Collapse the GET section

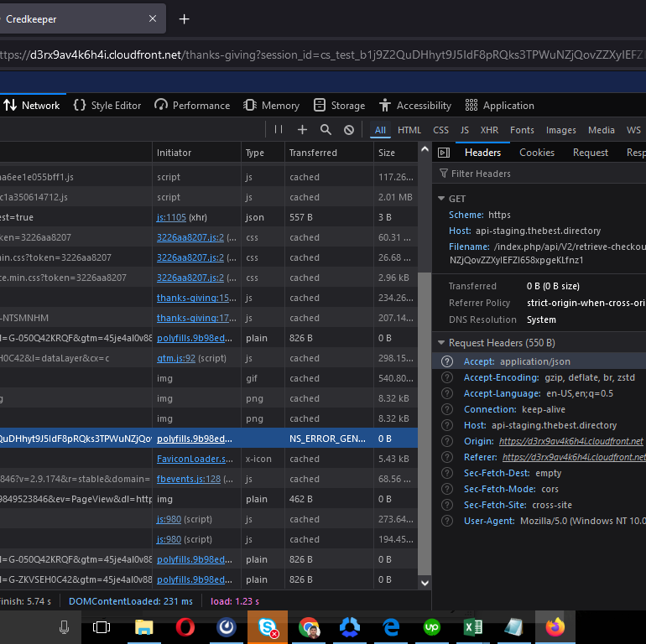click(440, 199)
